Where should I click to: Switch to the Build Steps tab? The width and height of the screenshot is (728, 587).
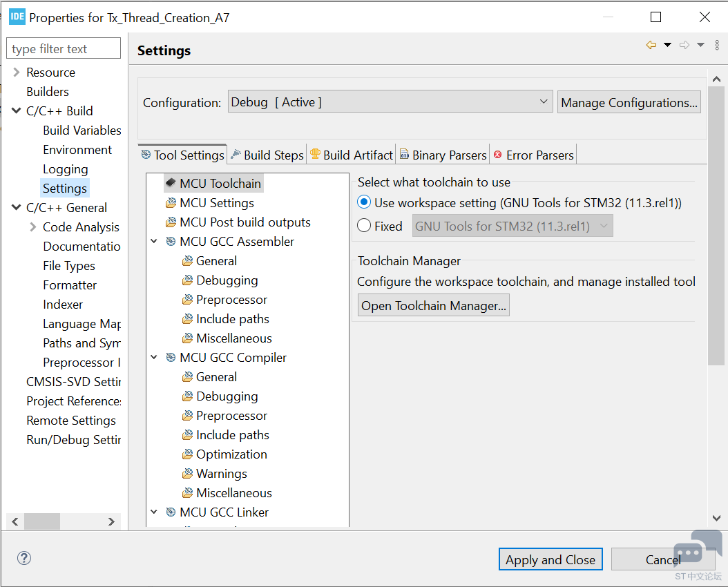[267, 155]
